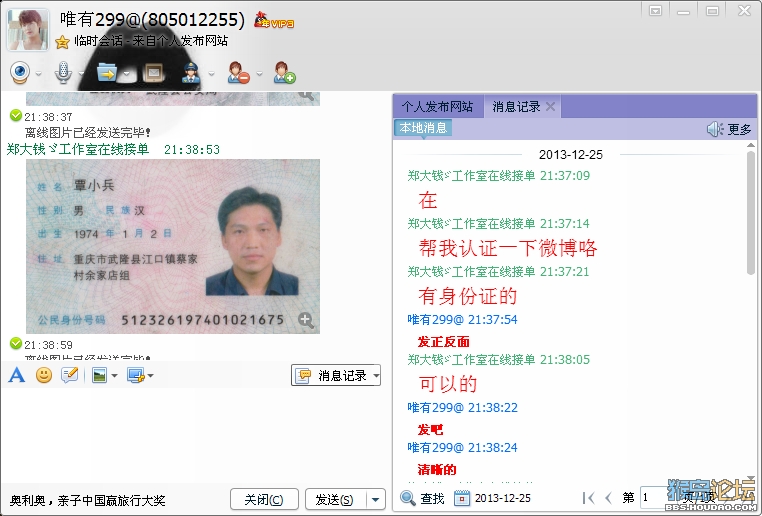Expand picture send options arrow
Viewport: 762px width, 516px height.
tap(114, 376)
